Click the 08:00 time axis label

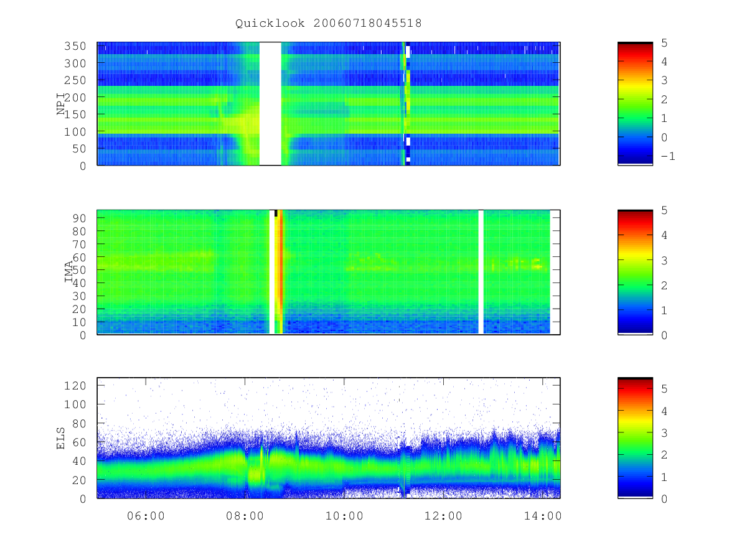click(245, 515)
